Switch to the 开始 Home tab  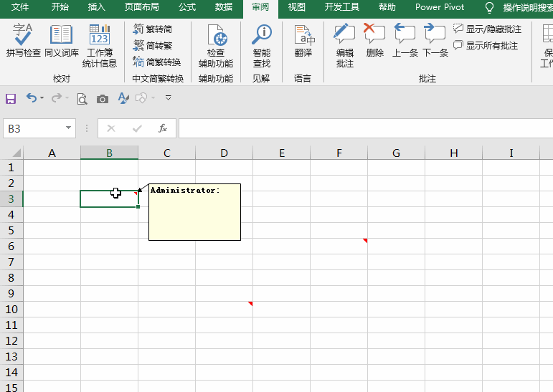click(60, 7)
